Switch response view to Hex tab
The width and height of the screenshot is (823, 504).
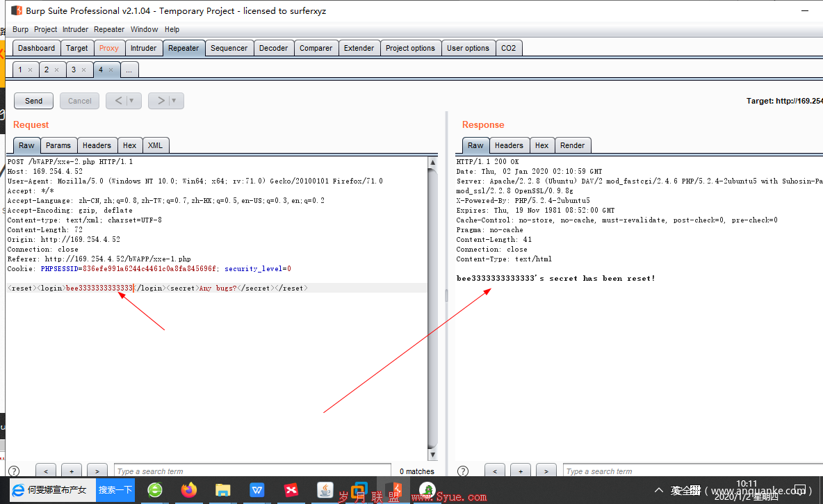point(541,145)
